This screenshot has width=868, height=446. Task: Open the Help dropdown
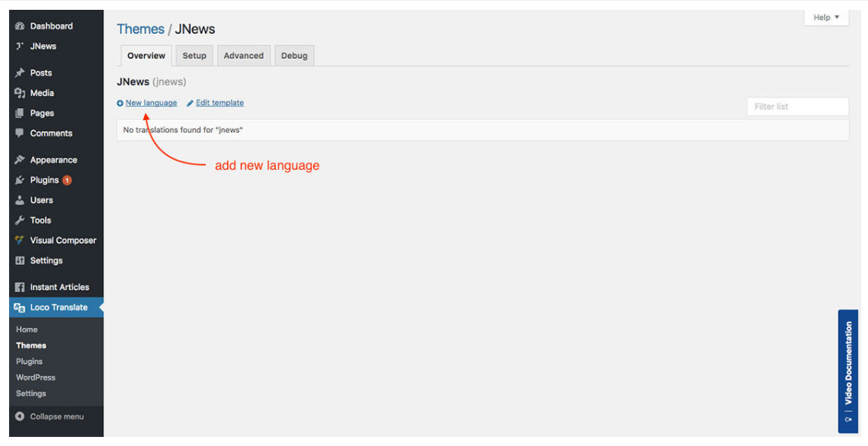coord(826,17)
